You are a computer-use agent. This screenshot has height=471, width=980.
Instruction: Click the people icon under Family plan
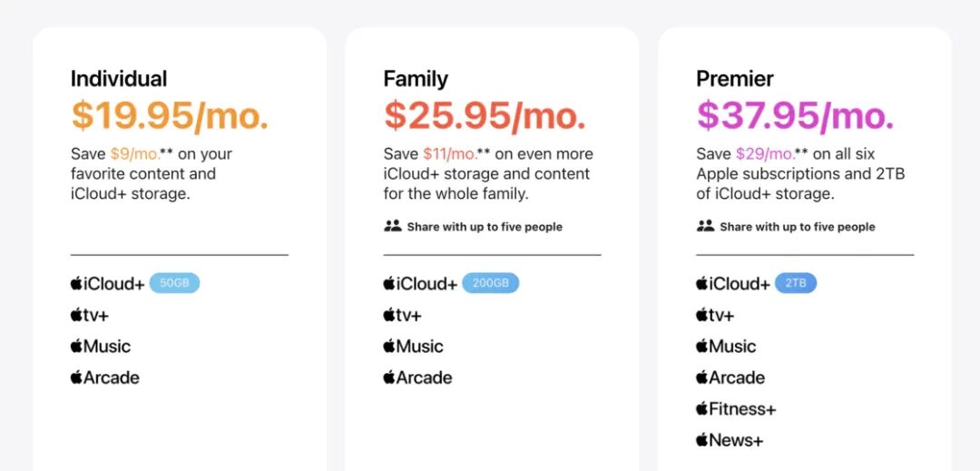(x=393, y=226)
